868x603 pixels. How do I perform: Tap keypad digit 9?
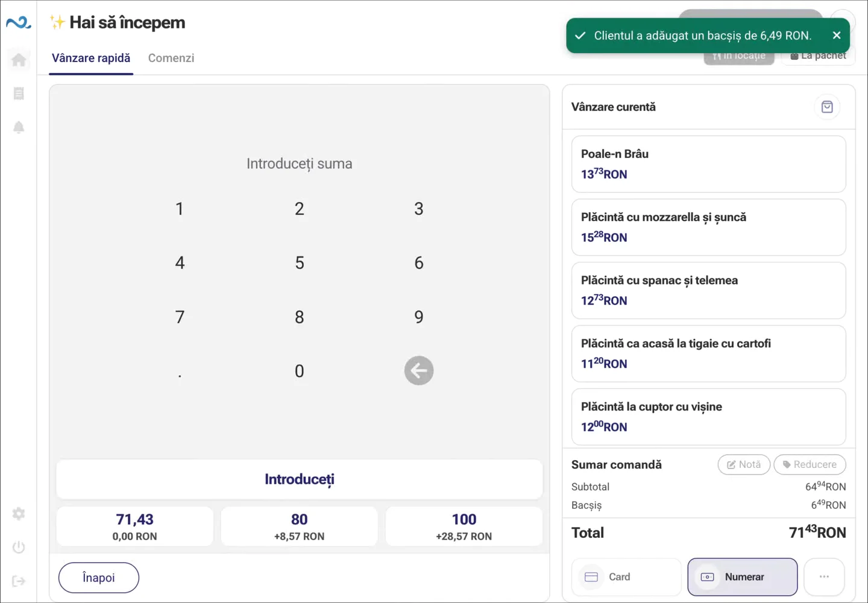tap(419, 317)
